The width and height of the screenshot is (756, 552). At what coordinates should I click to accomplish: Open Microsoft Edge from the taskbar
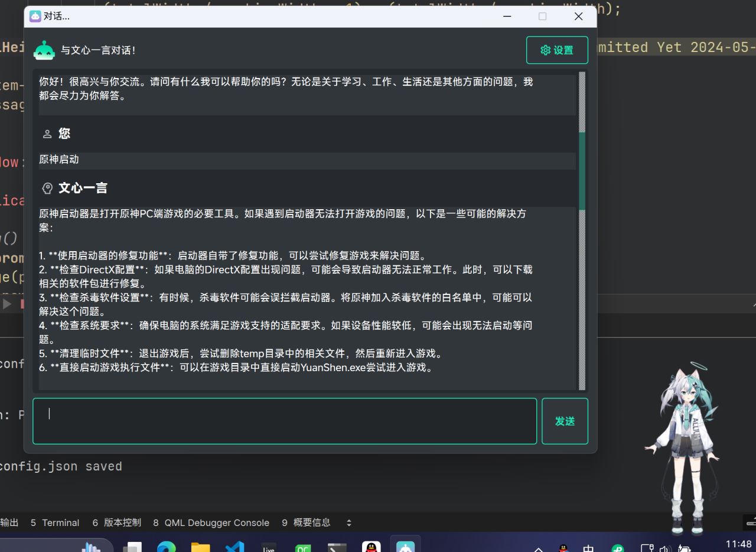[167, 546]
